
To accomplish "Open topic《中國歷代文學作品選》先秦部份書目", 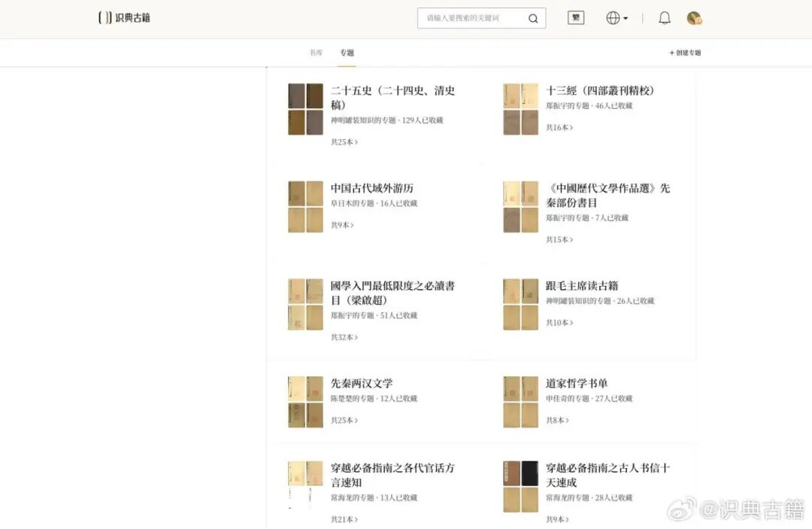I will pos(608,196).
